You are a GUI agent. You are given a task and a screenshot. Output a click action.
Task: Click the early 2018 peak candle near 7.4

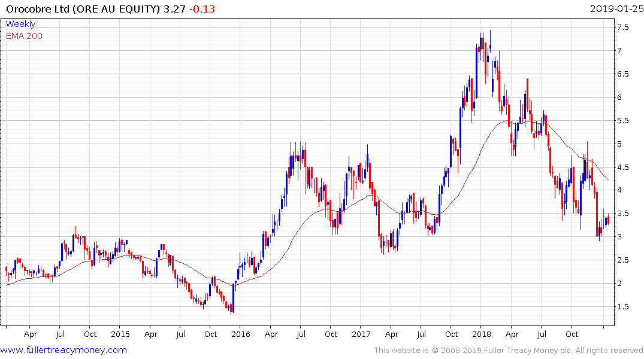pos(490,41)
